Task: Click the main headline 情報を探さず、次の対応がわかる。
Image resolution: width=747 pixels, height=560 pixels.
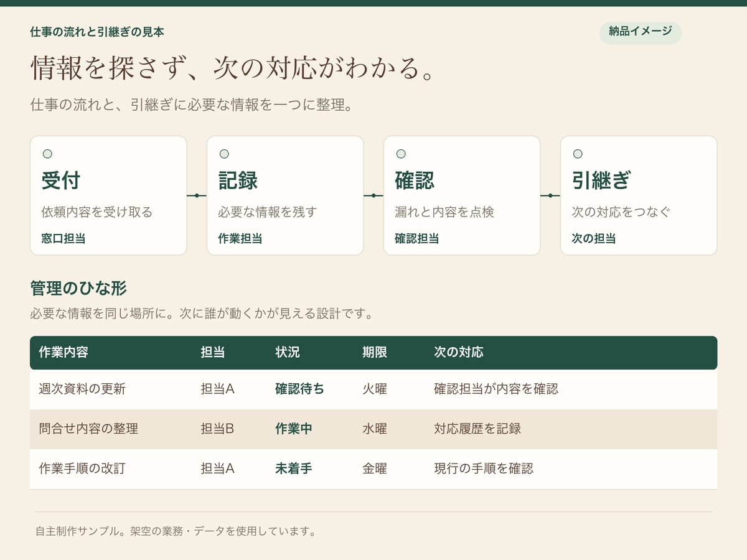Action: click(x=232, y=68)
